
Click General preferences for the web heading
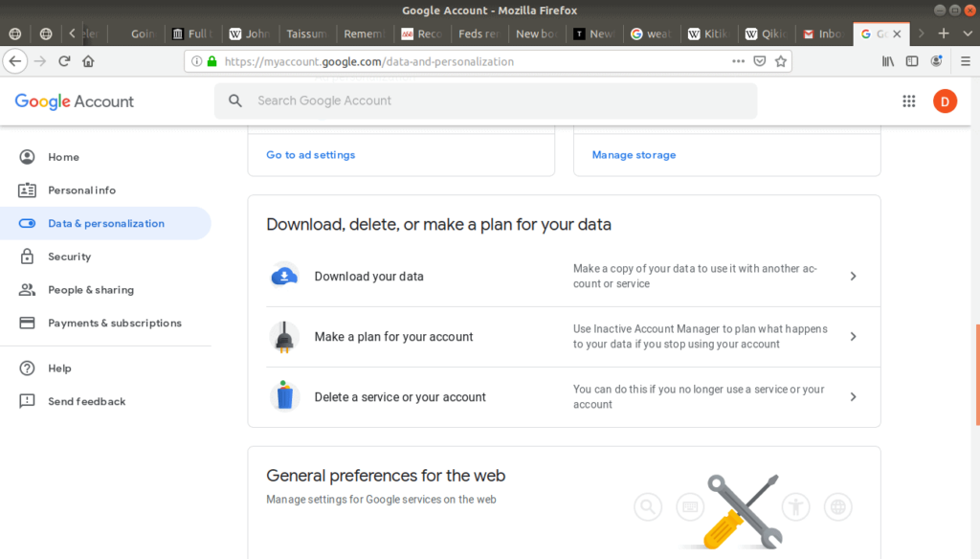(386, 475)
